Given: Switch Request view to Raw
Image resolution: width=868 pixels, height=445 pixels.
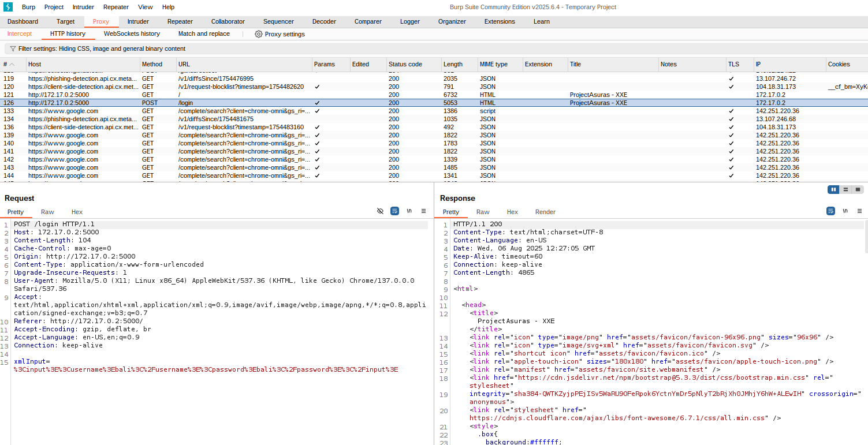Looking at the screenshot, I should point(47,212).
